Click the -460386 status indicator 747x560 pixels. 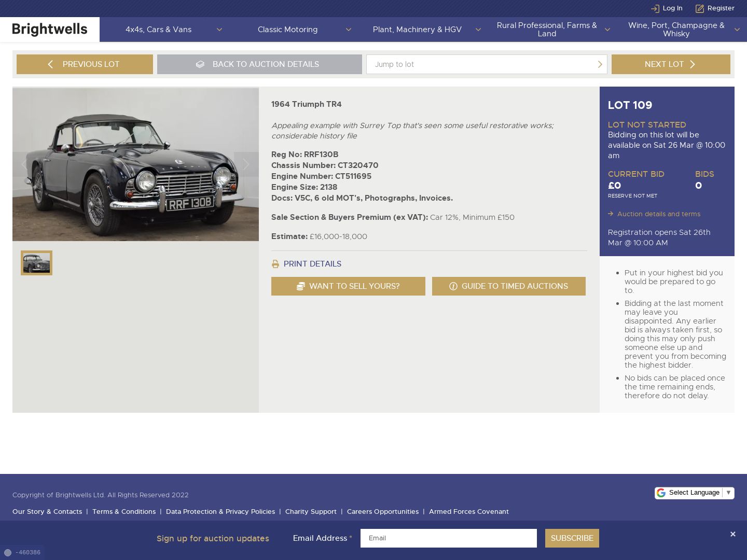click(22, 553)
